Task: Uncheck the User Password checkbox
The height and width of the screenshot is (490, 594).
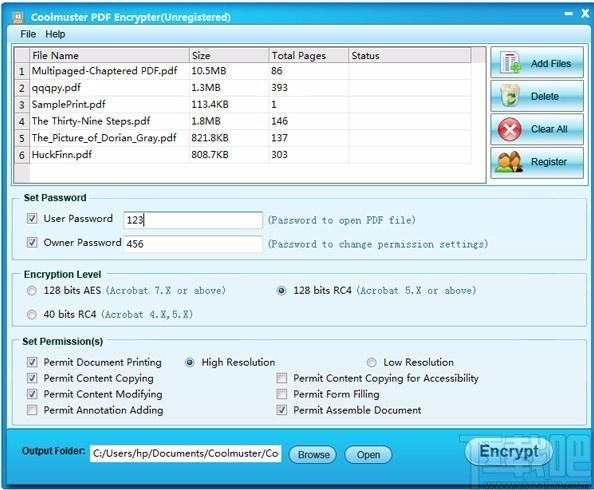Action: (32, 218)
